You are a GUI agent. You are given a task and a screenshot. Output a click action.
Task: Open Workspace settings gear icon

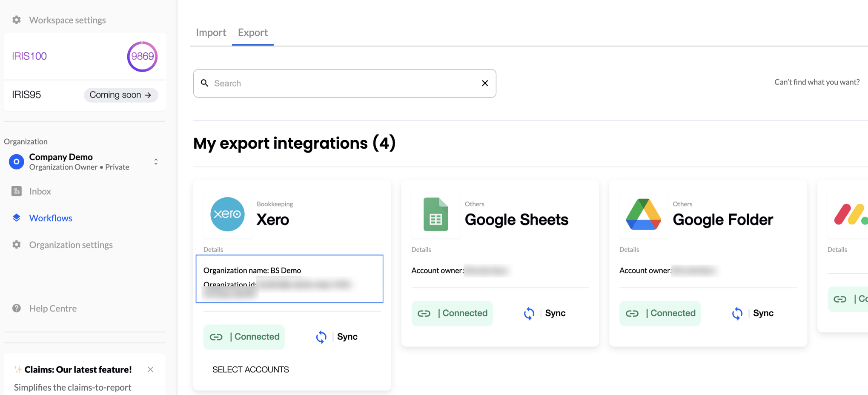(17, 20)
